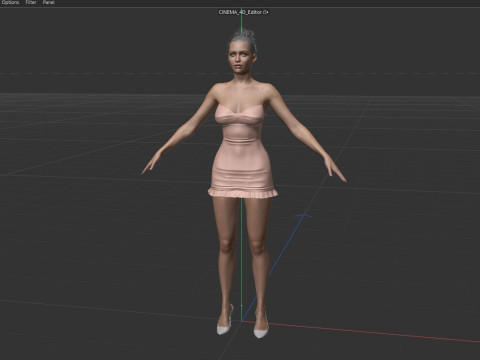Open the Panel menu

pos(49,2)
